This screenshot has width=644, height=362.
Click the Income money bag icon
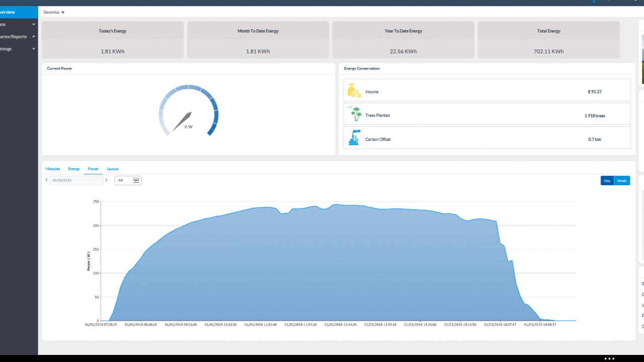(354, 91)
